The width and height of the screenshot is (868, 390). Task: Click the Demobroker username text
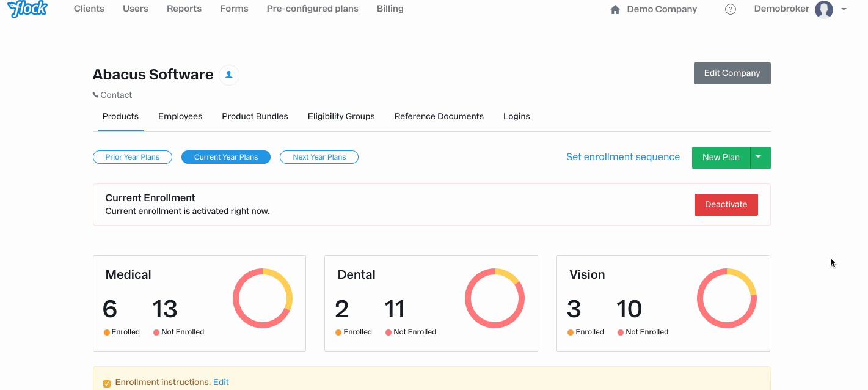click(x=782, y=9)
